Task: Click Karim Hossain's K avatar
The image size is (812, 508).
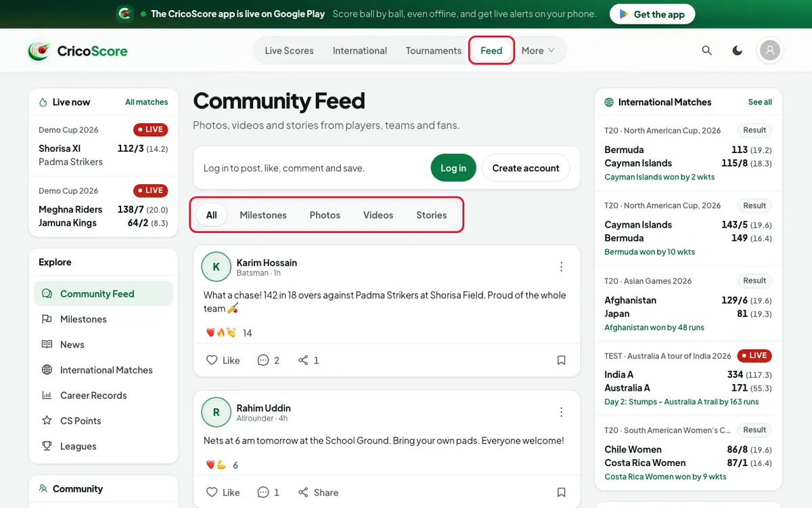Action: (x=217, y=267)
